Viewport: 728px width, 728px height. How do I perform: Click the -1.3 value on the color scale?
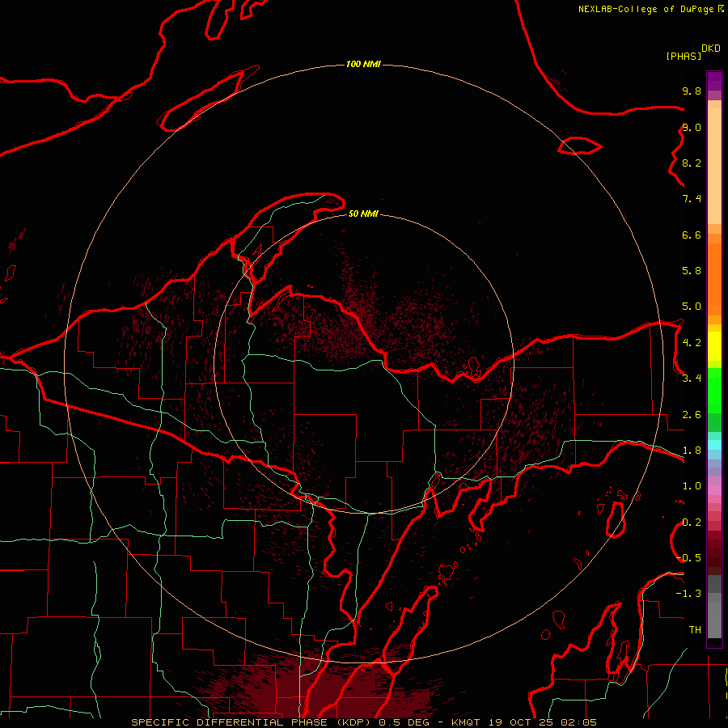[x=689, y=594]
